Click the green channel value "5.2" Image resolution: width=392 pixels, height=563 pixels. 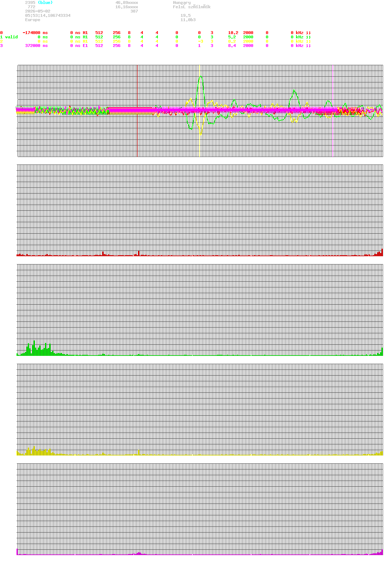232,37
